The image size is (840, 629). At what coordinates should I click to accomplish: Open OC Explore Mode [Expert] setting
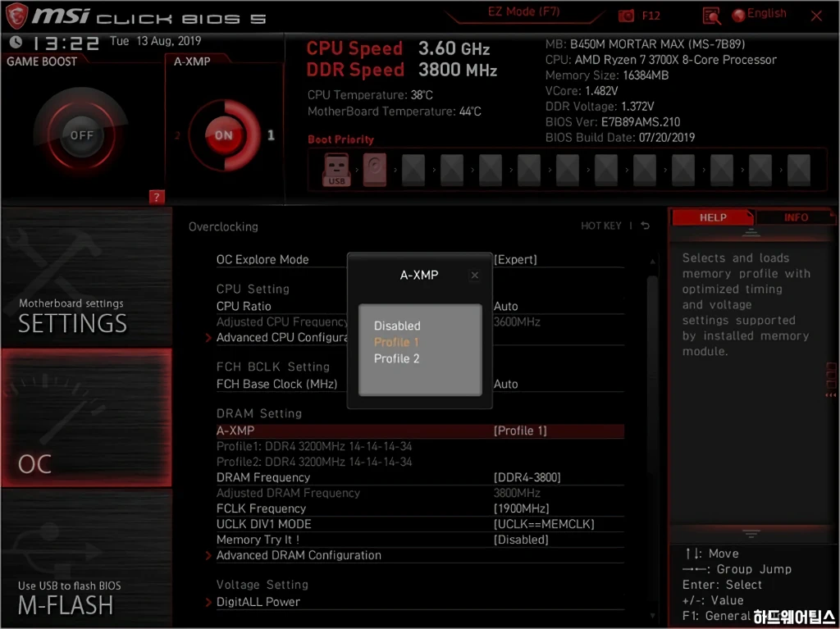tap(420, 259)
